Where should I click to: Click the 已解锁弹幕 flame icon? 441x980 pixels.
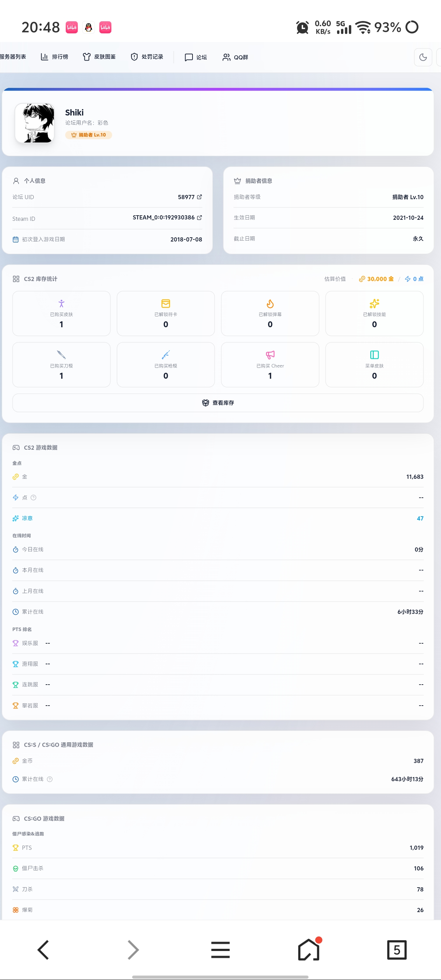click(x=270, y=303)
